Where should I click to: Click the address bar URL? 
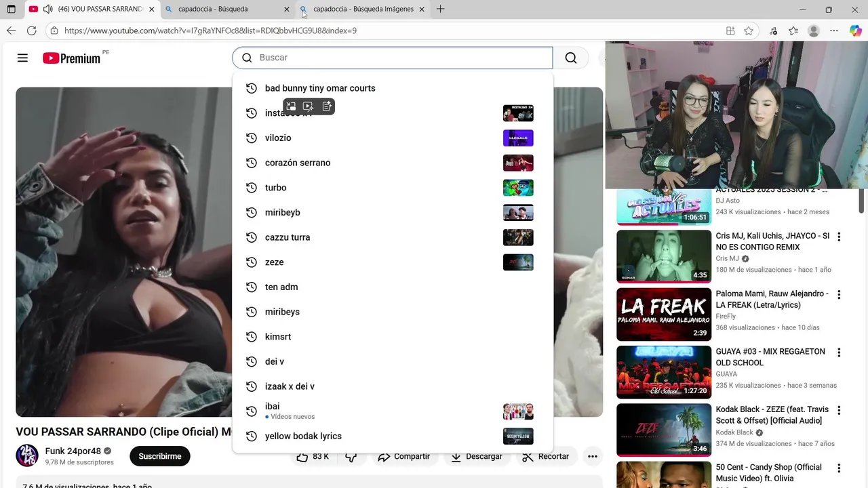(x=210, y=30)
